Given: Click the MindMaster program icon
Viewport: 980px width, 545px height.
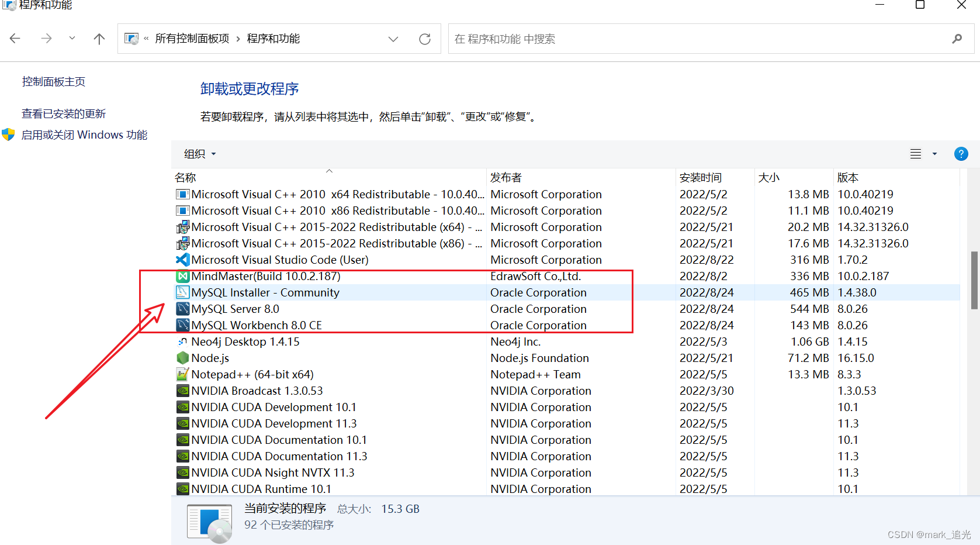Looking at the screenshot, I should 183,276.
